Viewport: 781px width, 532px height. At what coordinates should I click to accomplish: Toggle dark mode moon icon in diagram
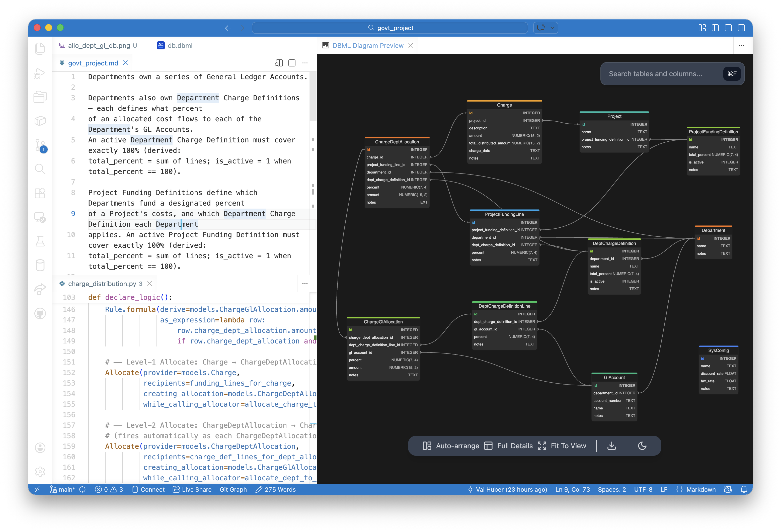(x=642, y=446)
